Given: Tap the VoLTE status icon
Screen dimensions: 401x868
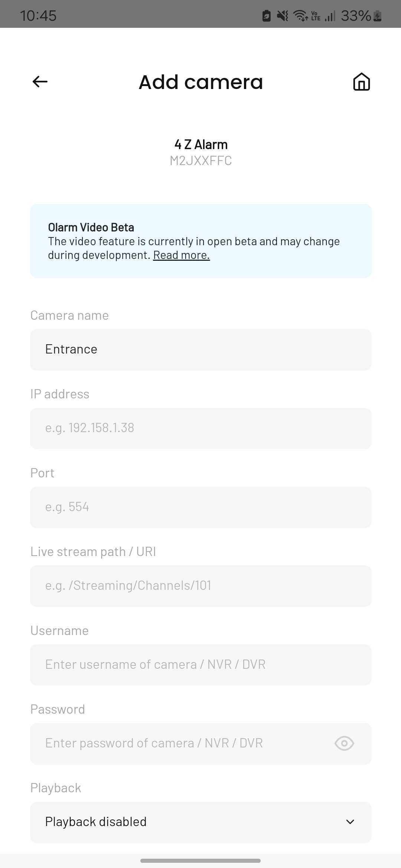Looking at the screenshot, I should (316, 16).
